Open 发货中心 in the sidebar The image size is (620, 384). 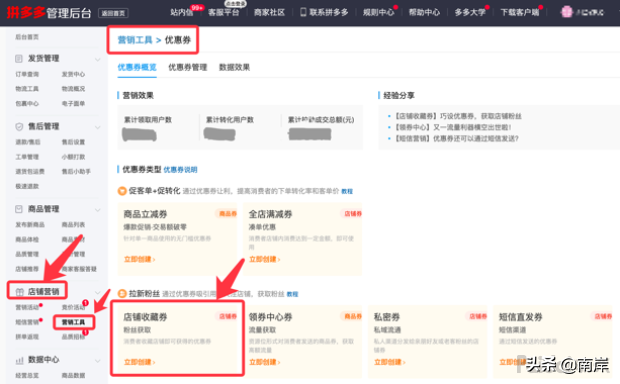tap(73, 74)
